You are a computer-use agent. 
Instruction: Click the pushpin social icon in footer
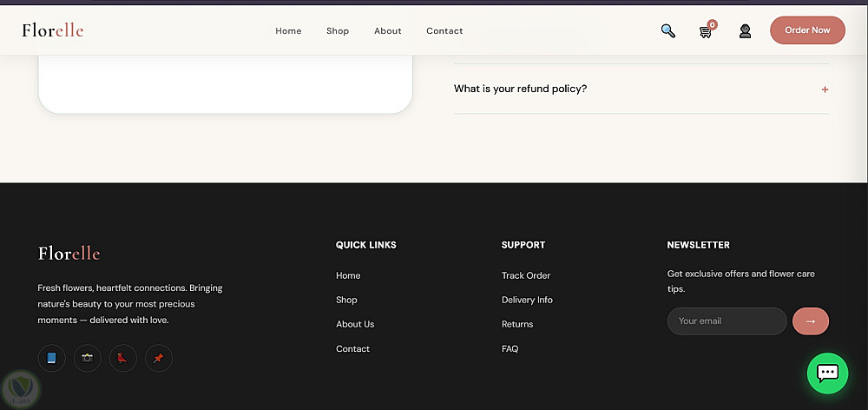(159, 358)
